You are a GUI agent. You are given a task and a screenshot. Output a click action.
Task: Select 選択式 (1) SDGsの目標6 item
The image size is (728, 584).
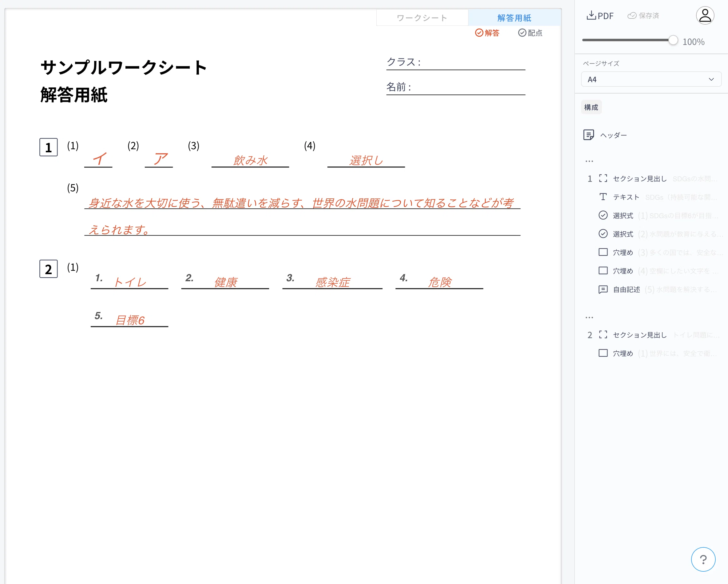click(x=659, y=215)
